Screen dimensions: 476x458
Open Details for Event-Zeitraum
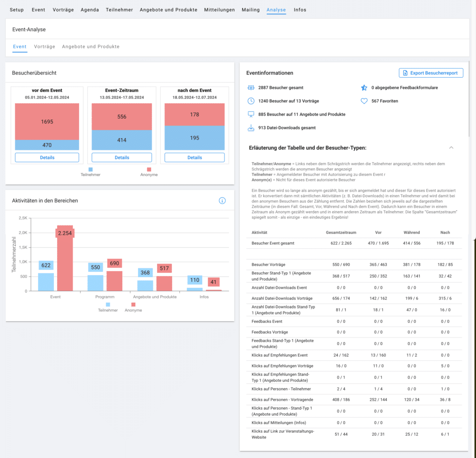[122, 158]
